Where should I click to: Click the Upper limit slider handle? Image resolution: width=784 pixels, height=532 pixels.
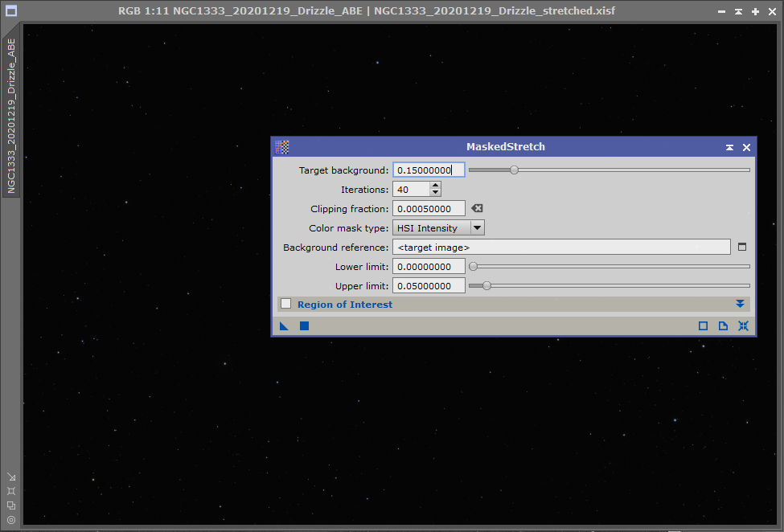(x=486, y=286)
